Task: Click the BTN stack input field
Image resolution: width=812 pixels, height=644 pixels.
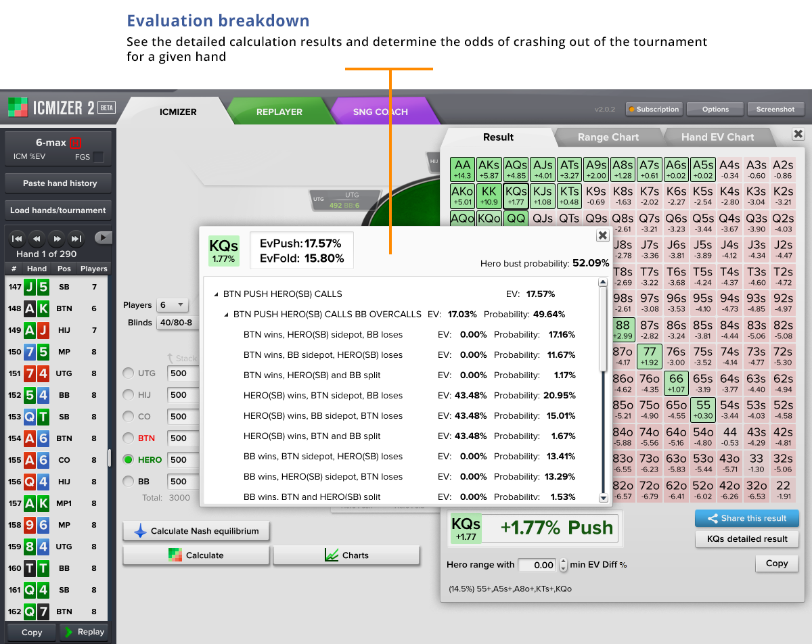Action: pyautogui.click(x=183, y=438)
